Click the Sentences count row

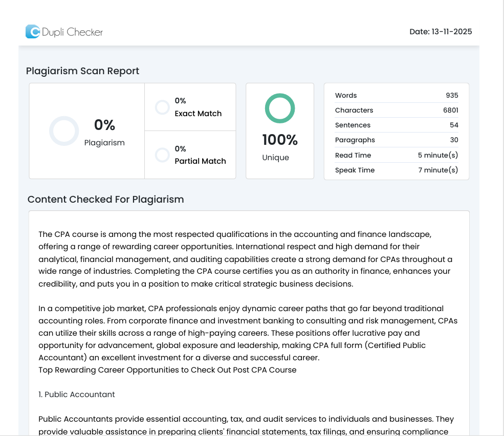[x=396, y=125]
